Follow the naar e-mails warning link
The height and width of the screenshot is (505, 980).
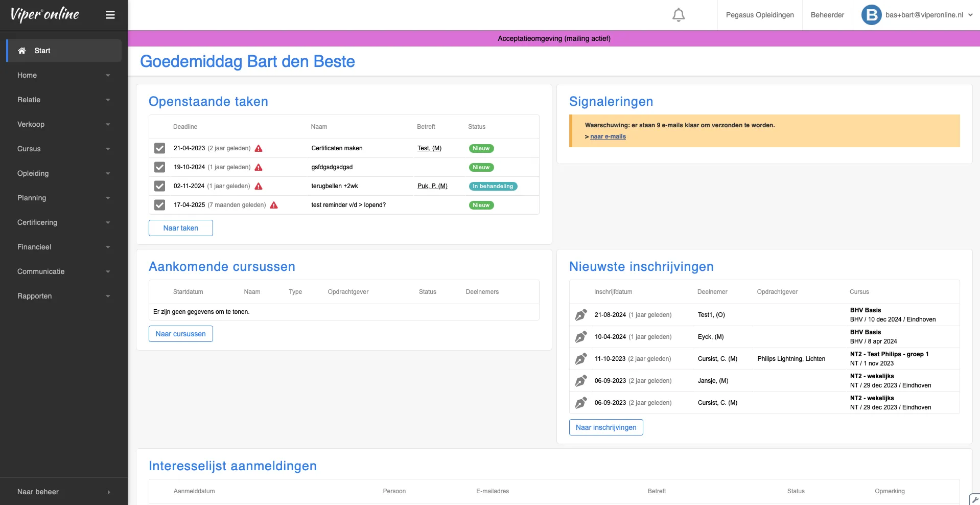tap(607, 136)
